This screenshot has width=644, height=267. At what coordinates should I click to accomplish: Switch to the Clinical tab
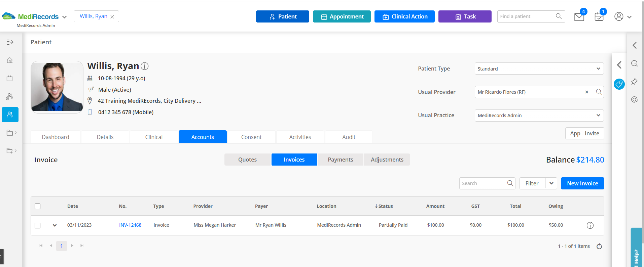[x=154, y=137]
